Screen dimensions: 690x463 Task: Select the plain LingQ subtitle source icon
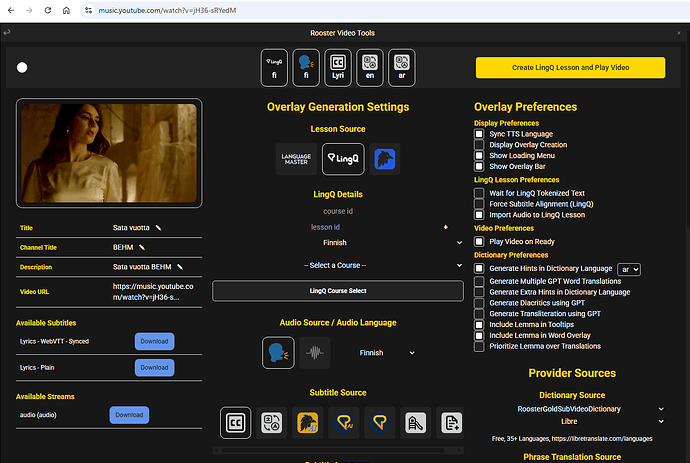(380, 423)
